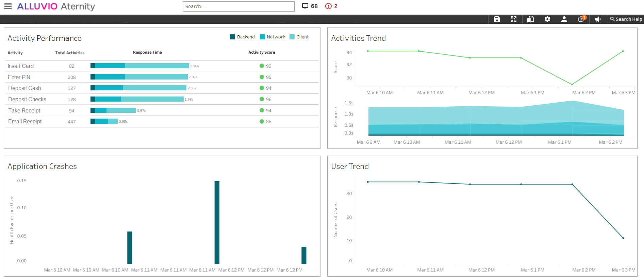
Task: Click the score low point at Mar 6 2 PM
Action: point(572,84)
